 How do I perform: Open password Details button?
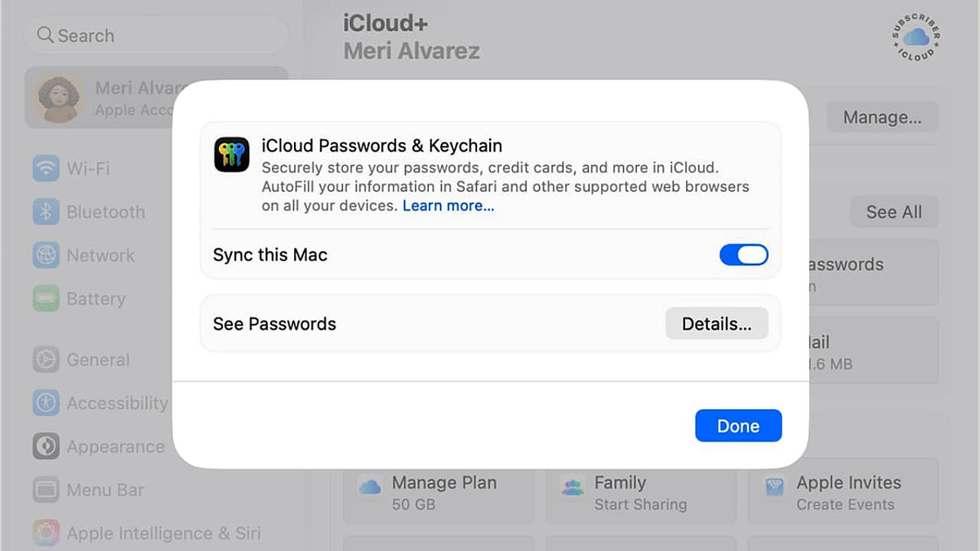(716, 324)
